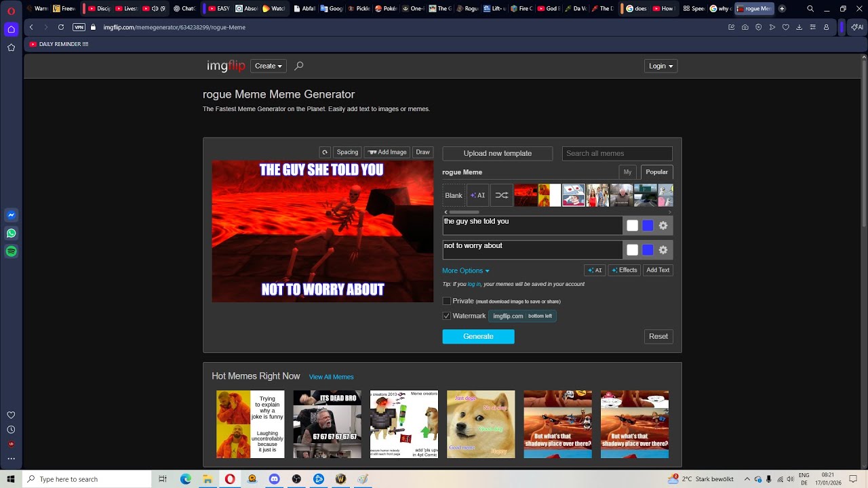Open history clock icon in Opera sidebar
This screenshot has width=868, height=488.
[11, 430]
